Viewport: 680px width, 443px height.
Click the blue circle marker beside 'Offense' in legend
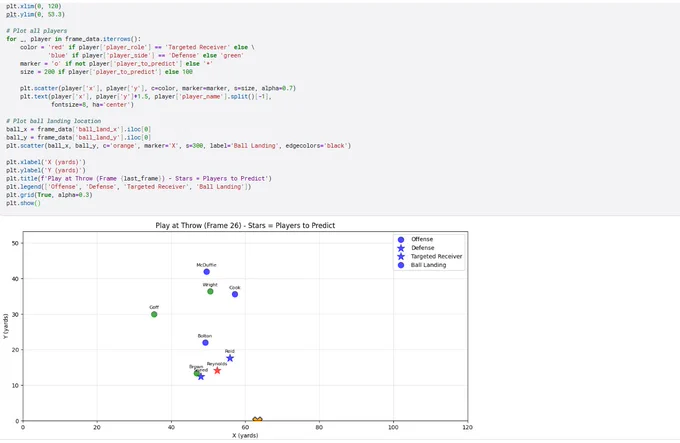click(x=401, y=240)
